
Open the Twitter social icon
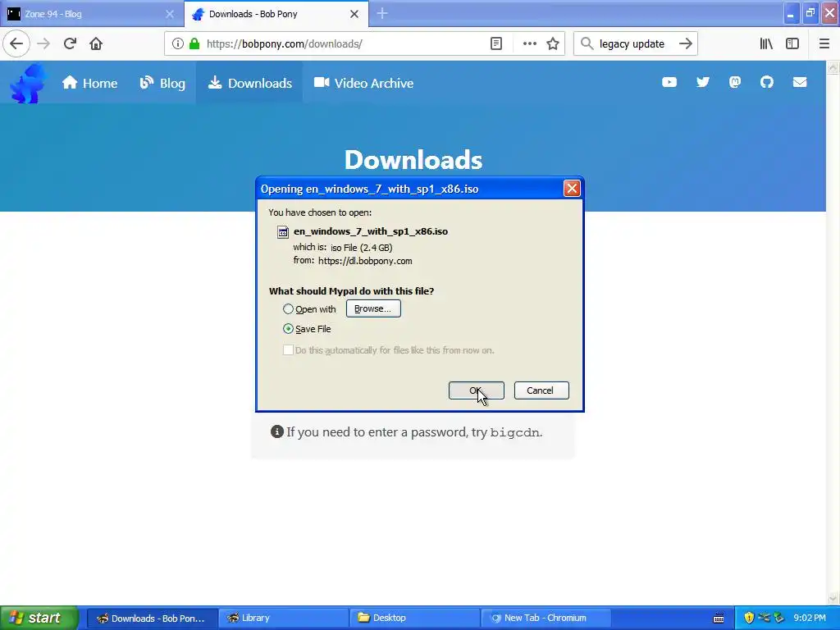703,82
